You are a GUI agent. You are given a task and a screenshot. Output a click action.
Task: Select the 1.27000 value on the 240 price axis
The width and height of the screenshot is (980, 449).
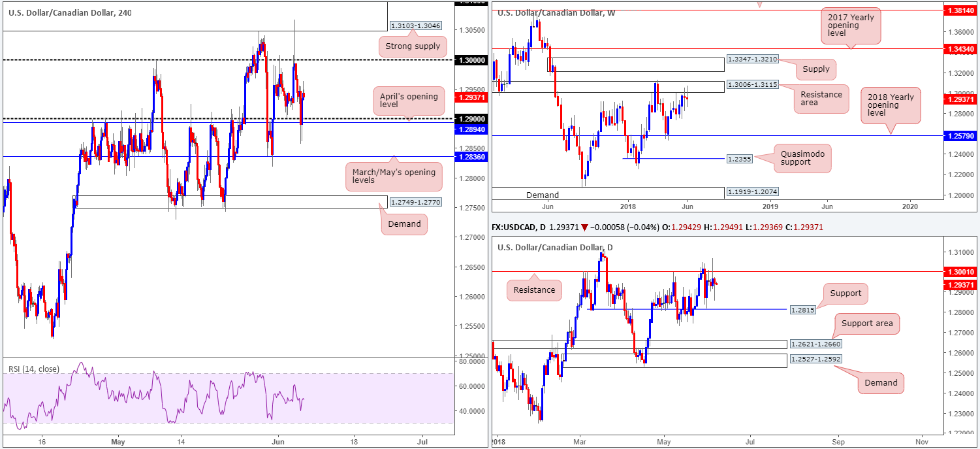[x=471, y=237]
